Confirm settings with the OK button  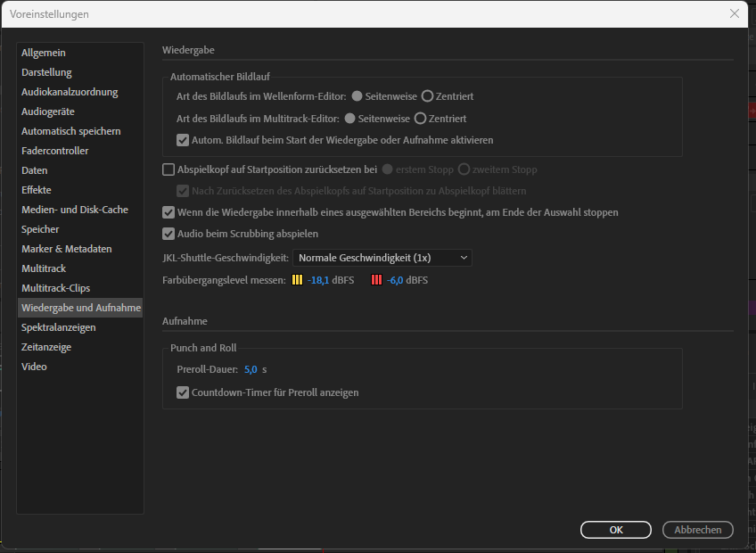(615, 529)
